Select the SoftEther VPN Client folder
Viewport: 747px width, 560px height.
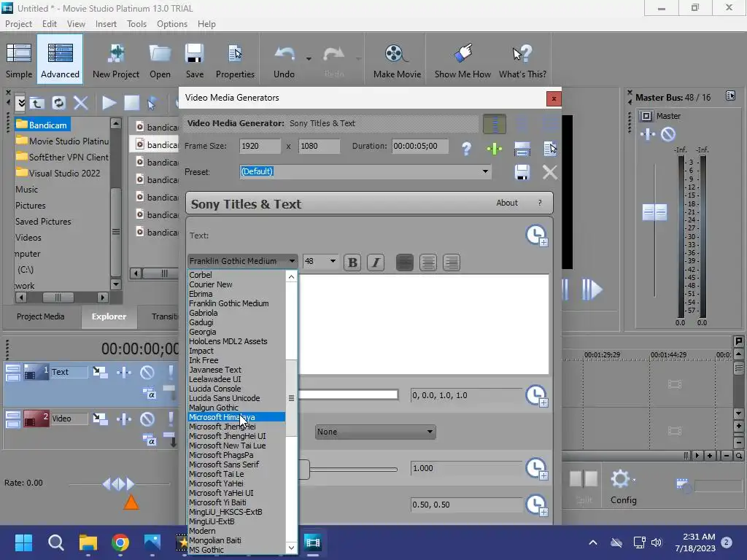tap(62, 157)
